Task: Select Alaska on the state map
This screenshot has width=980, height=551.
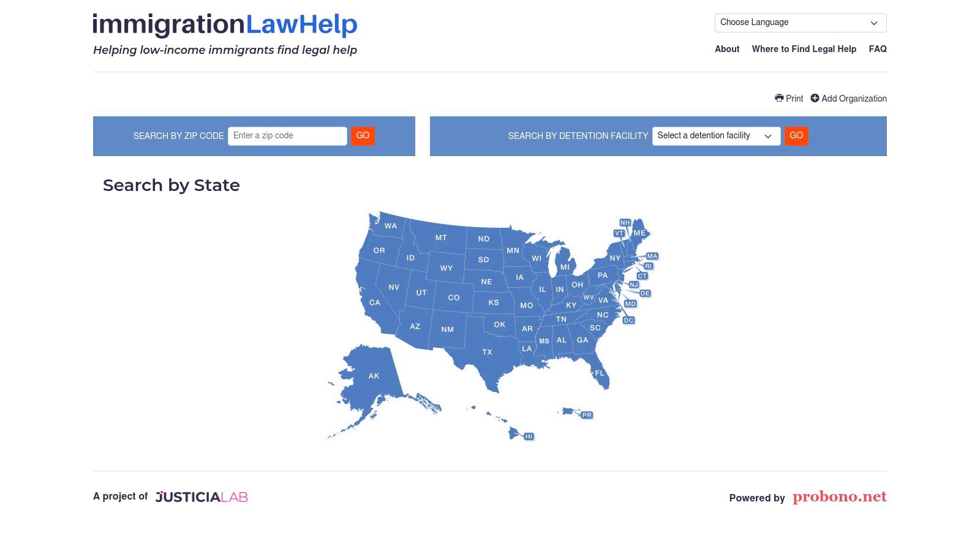Action: pos(373,375)
